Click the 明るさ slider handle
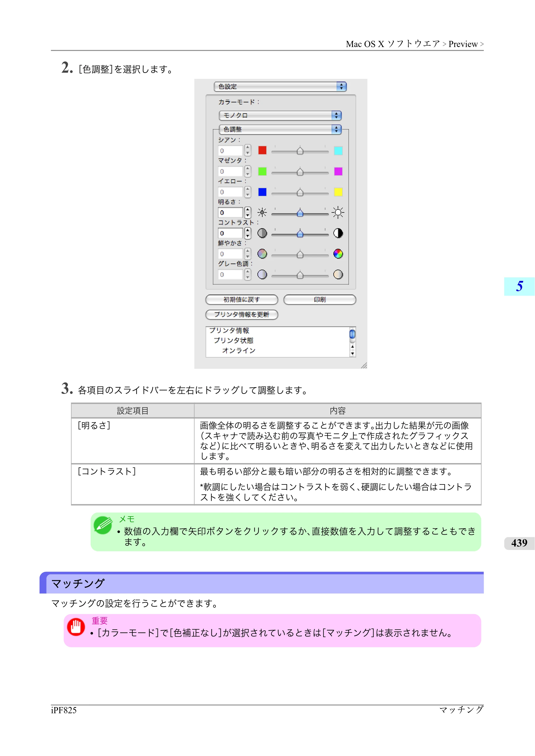The image size is (535, 756). tap(300, 213)
